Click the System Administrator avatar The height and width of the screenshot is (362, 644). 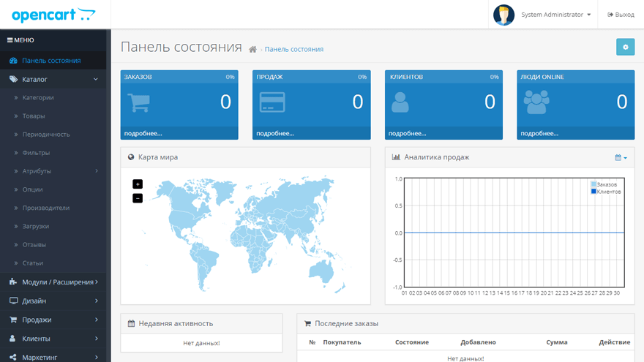[x=503, y=15]
